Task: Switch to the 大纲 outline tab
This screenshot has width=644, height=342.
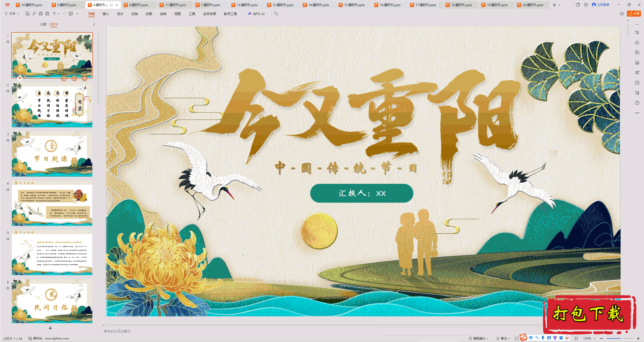Action: click(x=43, y=24)
